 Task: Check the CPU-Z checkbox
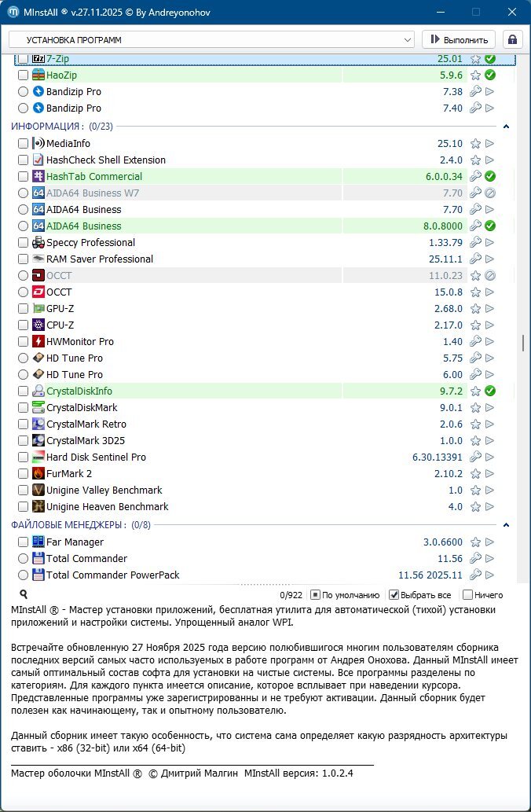pyautogui.click(x=23, y=325)
